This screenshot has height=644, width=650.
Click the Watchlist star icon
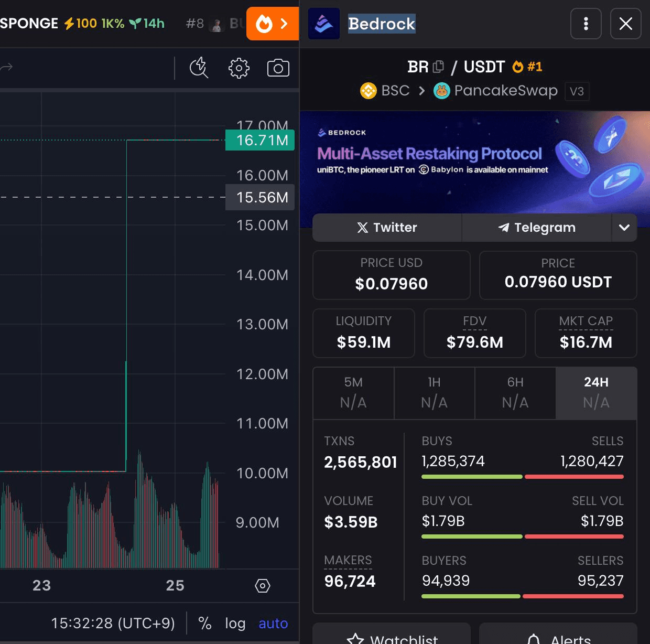point(355,639)
